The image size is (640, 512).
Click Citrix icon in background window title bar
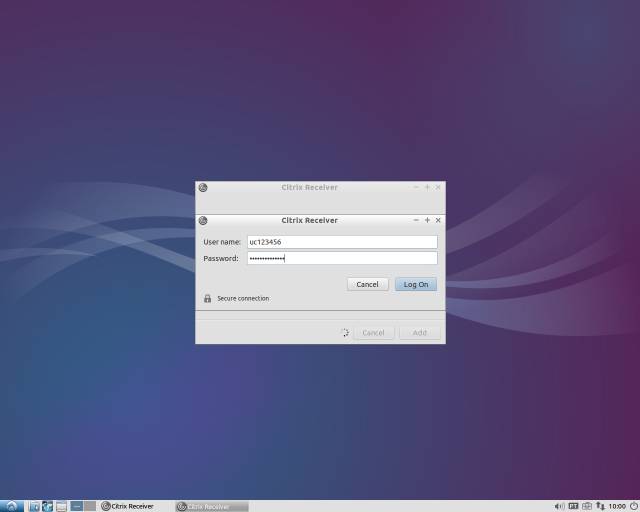[x=203, y=187]
